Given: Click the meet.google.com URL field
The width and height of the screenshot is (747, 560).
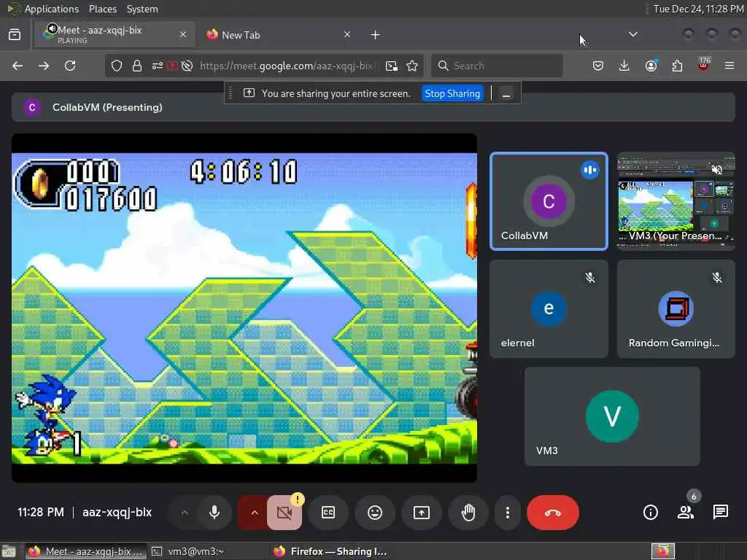Looking at the screenshot, I should pyautogui.click(x=288, y=66).
